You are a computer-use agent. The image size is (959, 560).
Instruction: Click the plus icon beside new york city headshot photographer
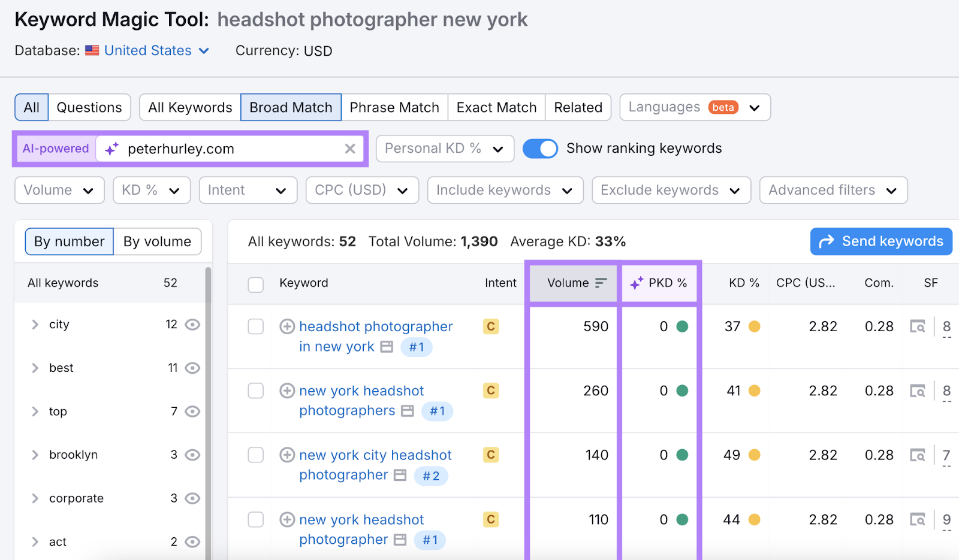(x=287, y=455)
